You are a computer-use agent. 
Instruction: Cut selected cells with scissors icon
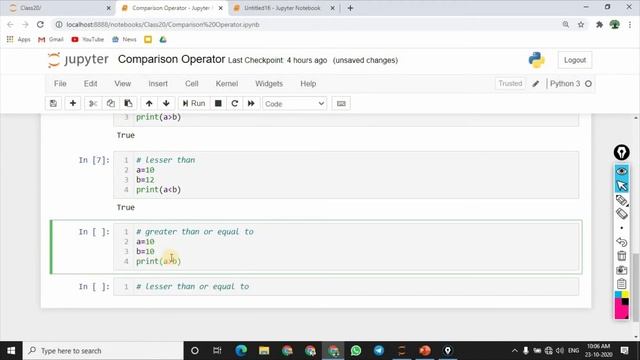click(93, 104)
